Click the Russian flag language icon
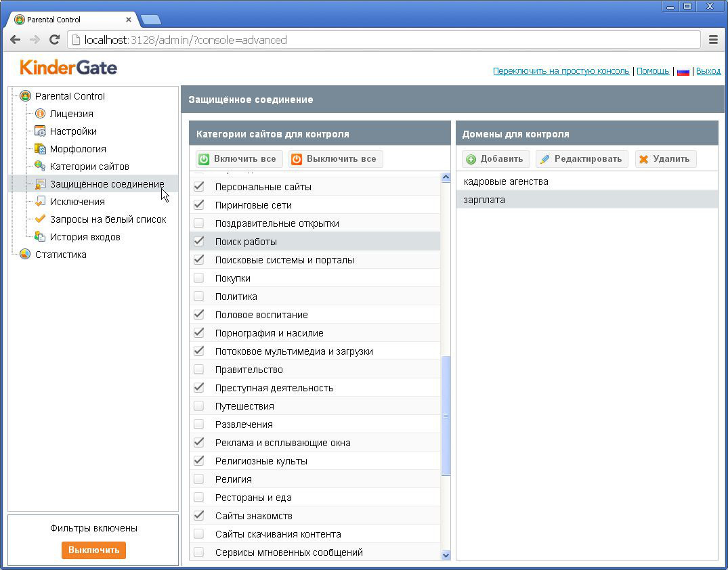 (x=683, y=71)
